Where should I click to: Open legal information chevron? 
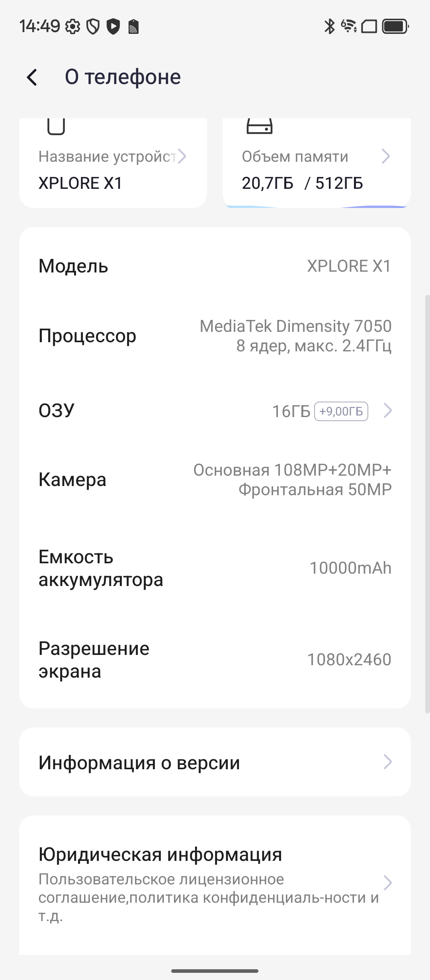(x=387, y=883)
